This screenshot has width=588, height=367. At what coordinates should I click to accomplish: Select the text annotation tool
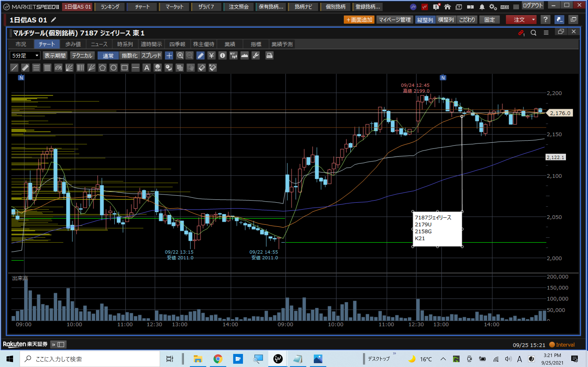pyautogui.click(x=147, y=68)
